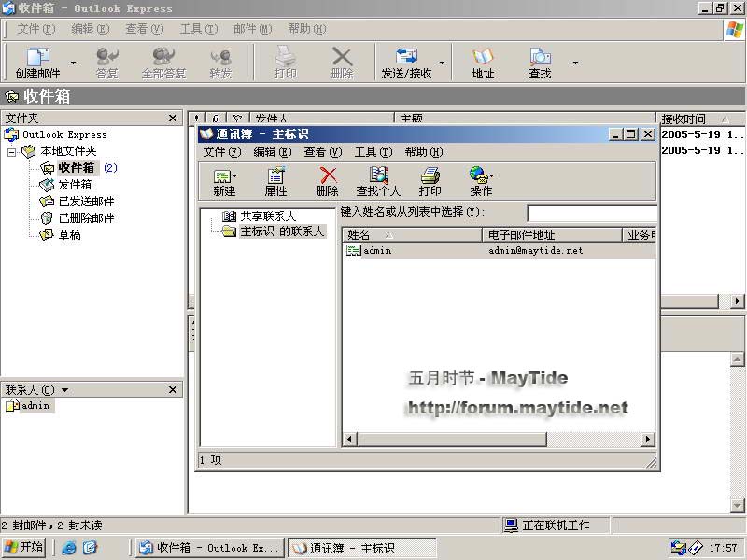
Task: Select 已删除邮件 (Deleted Items) folder
Action: [86, 217]
